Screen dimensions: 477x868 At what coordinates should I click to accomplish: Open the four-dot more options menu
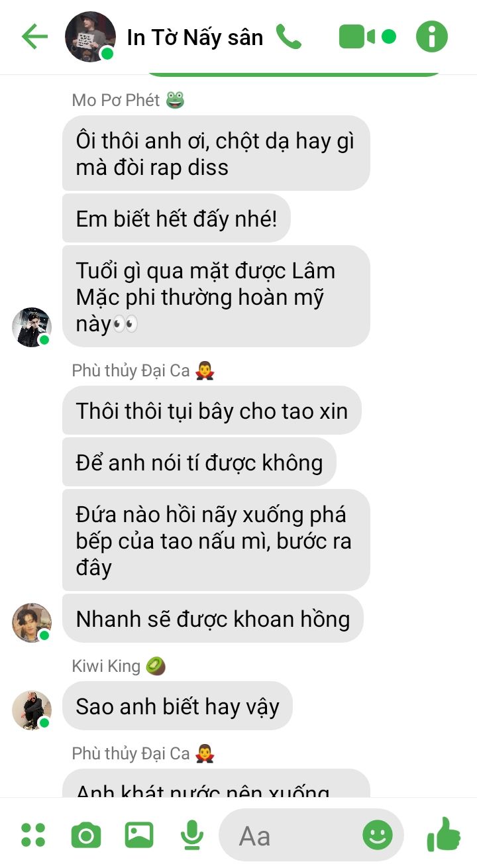[33, 835]
